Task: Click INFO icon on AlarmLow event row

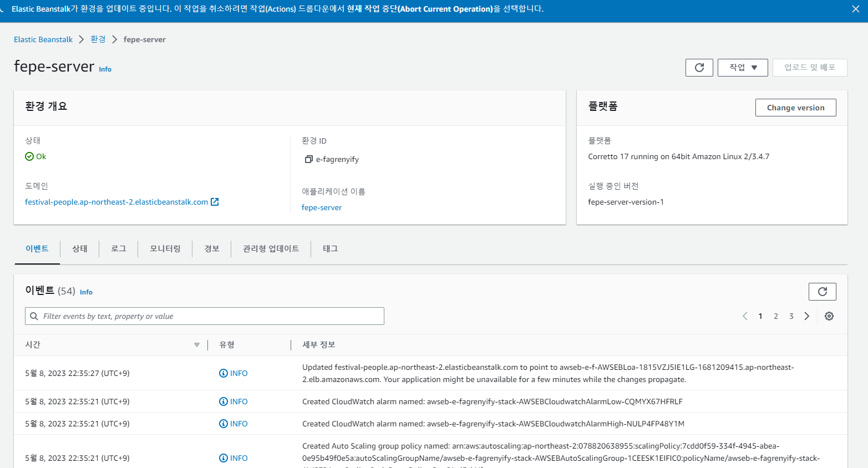Action: (224, 401)
